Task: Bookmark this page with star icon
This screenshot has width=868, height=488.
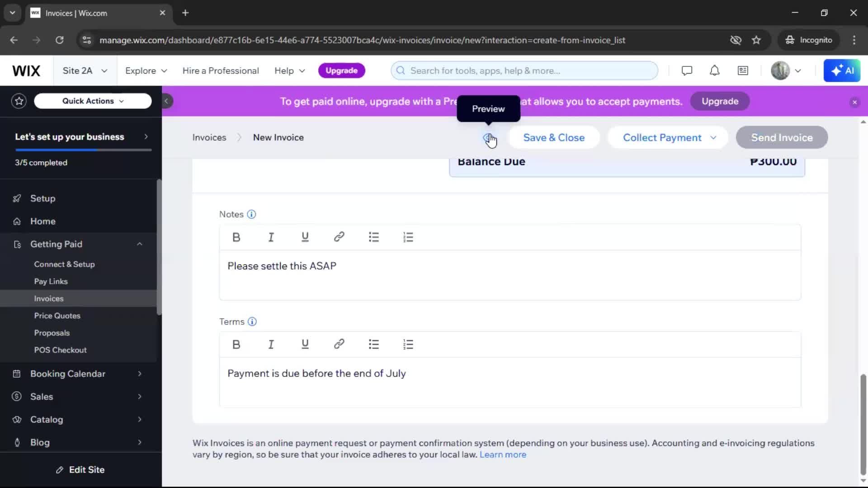Action: (756, 40)
